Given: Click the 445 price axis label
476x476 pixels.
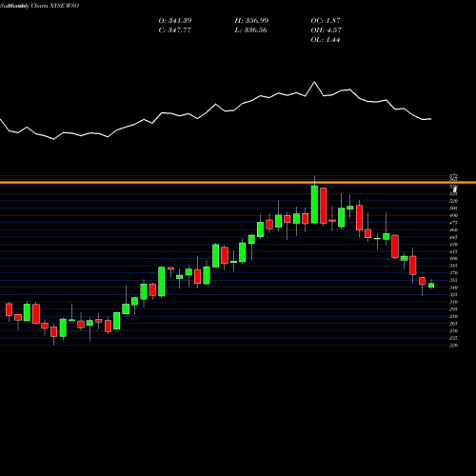Looking at the screenshot, I should [454, 237].
